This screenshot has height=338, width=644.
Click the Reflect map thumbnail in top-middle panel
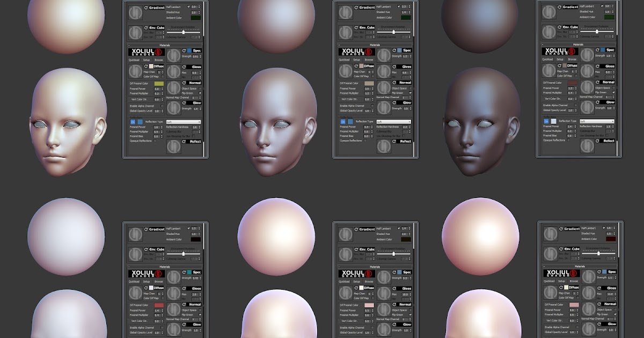[x=383, y=146]
